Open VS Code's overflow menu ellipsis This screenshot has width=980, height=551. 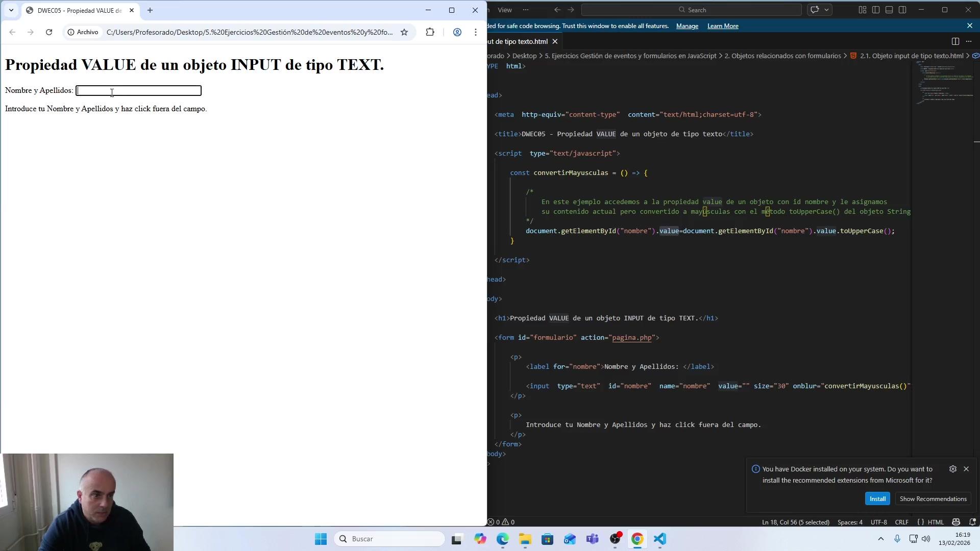pos(526,10)
